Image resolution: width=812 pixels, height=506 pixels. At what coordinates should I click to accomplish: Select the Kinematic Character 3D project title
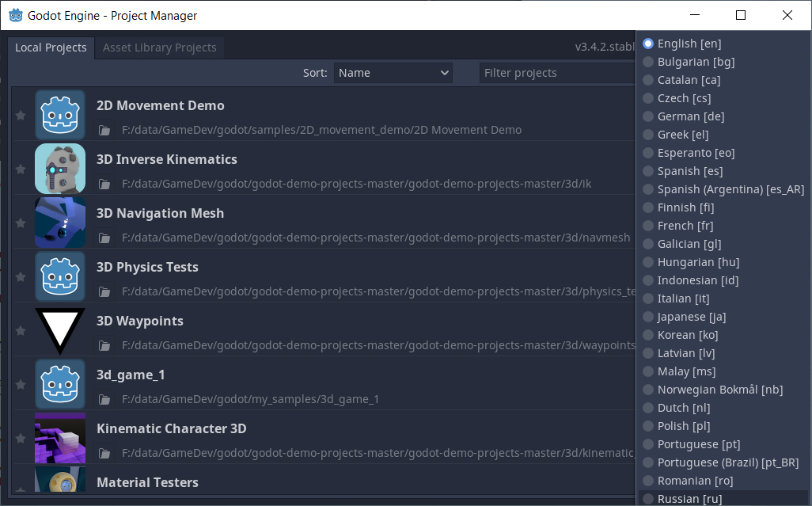click(x=172, y=429)
